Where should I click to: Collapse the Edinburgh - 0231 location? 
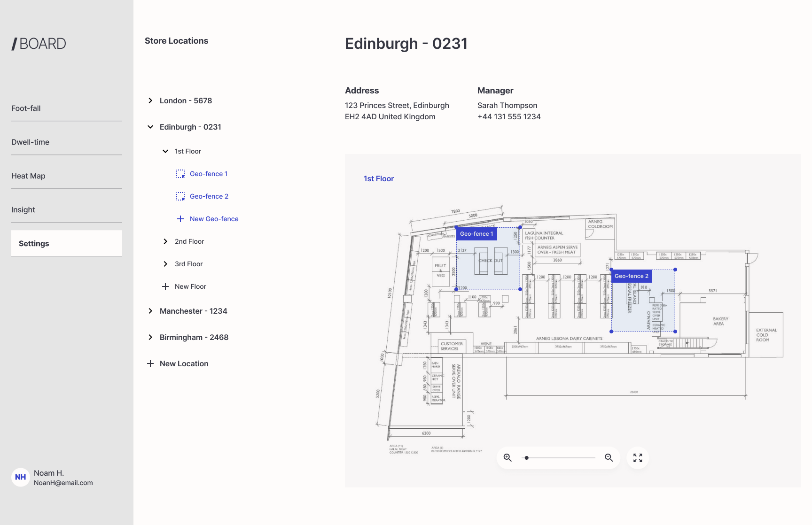[x=150, y=127]
